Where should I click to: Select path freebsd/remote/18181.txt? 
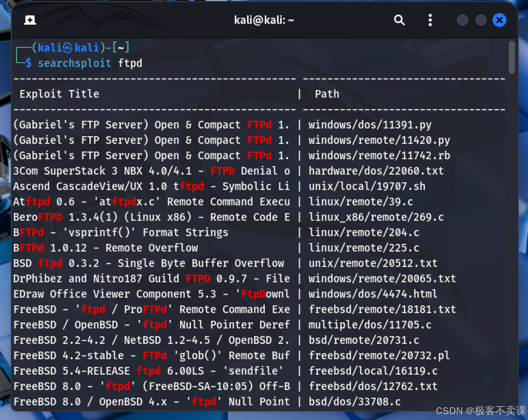click(x=382, y=309)
